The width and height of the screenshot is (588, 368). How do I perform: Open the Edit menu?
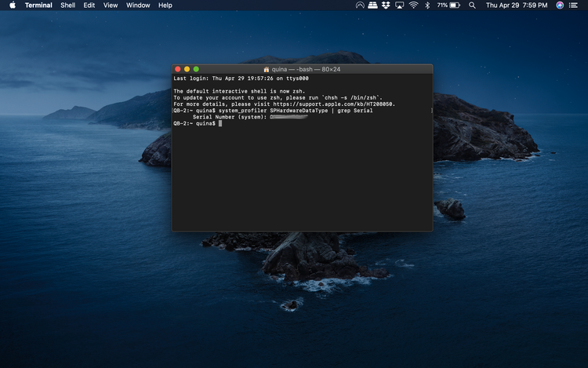(x=89, y=5)
